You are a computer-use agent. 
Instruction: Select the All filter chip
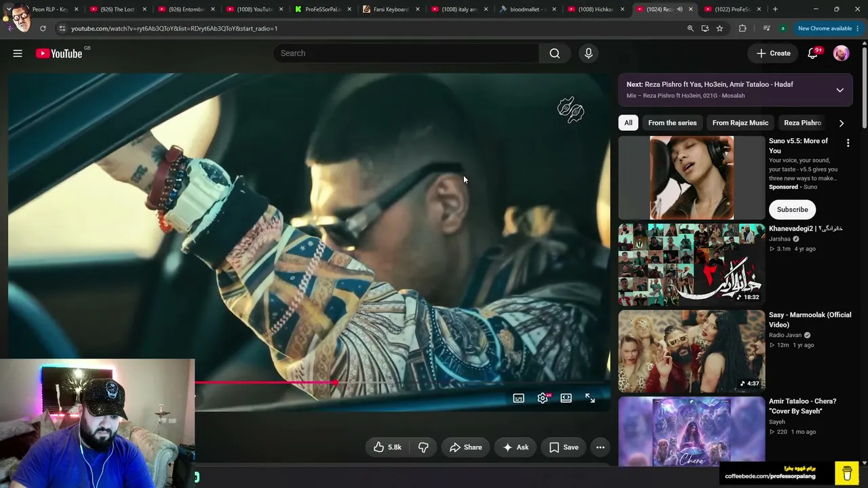coord(629,123)
